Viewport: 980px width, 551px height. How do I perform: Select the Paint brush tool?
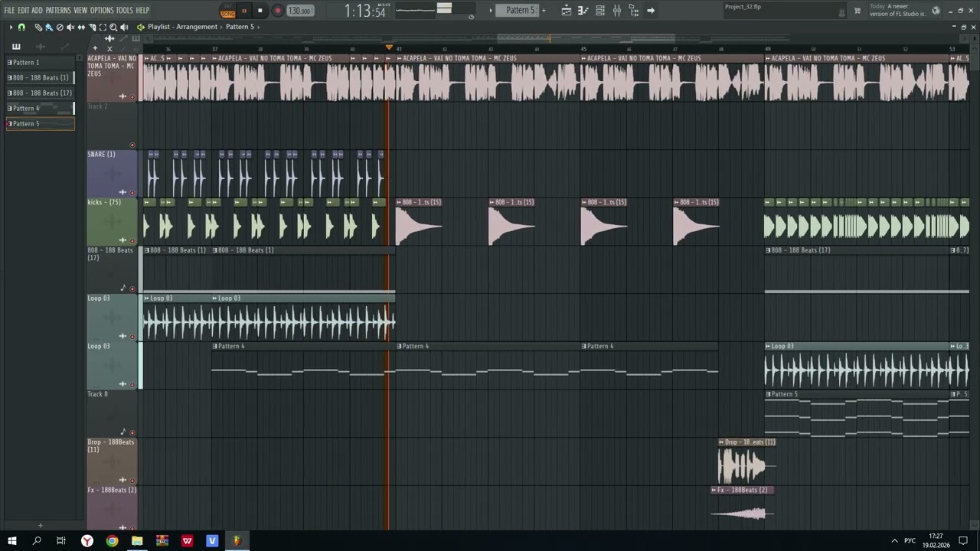tap(49, 27)
